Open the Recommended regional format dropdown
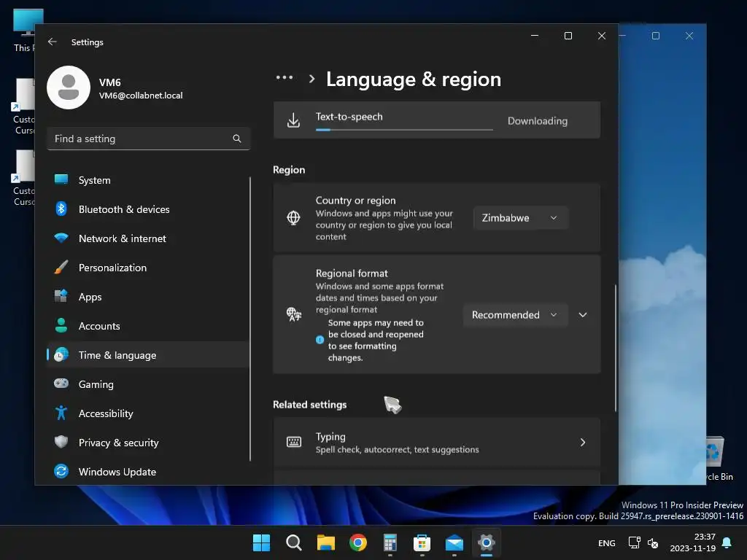 point(515,315)
